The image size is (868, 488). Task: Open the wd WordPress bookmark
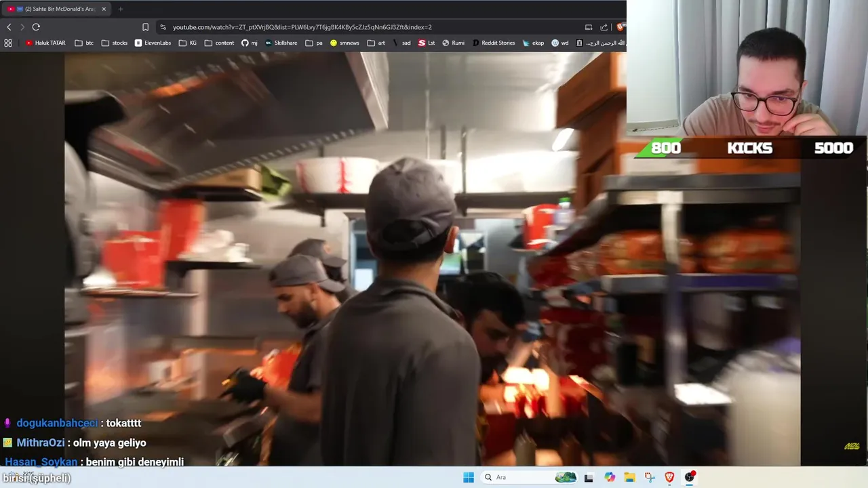coord(560,43)
